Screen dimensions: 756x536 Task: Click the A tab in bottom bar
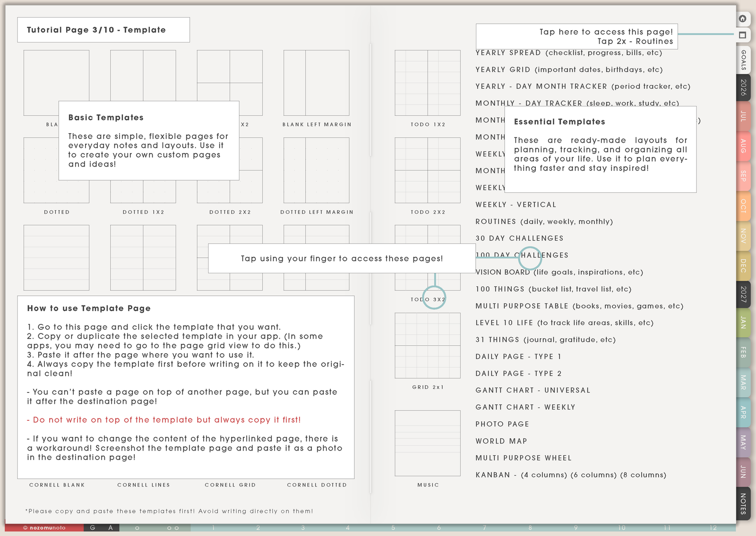111,527
